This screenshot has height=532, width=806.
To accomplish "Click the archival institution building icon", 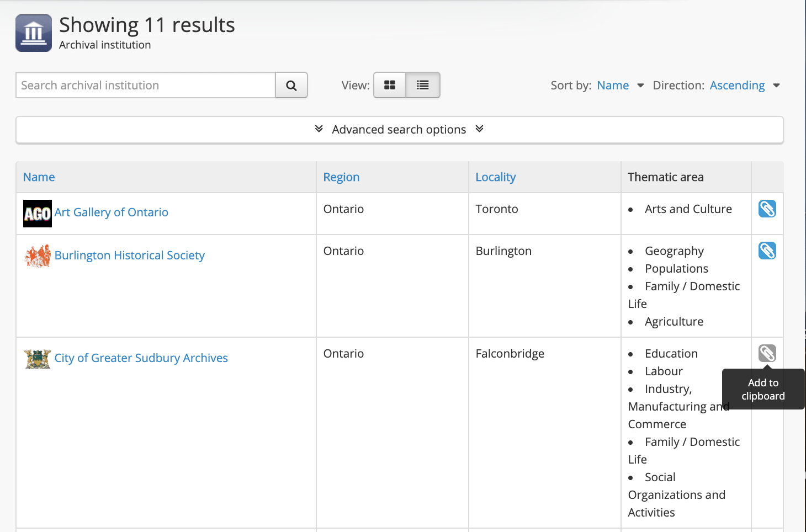I will [34, 33].
